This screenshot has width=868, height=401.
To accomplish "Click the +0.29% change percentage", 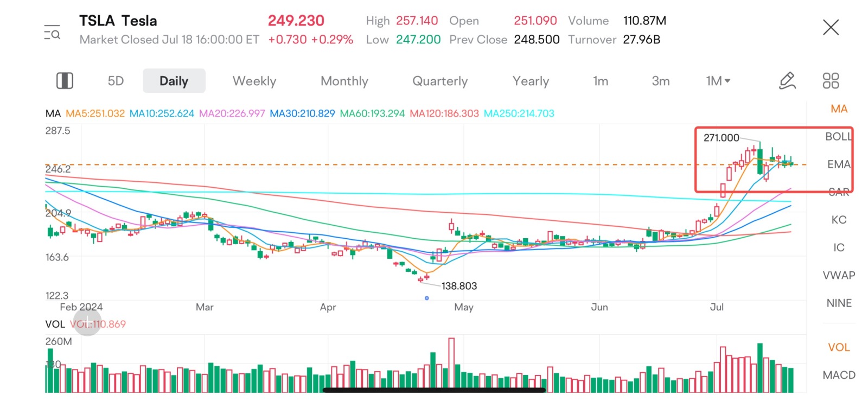I will click(x=332, y=40).
